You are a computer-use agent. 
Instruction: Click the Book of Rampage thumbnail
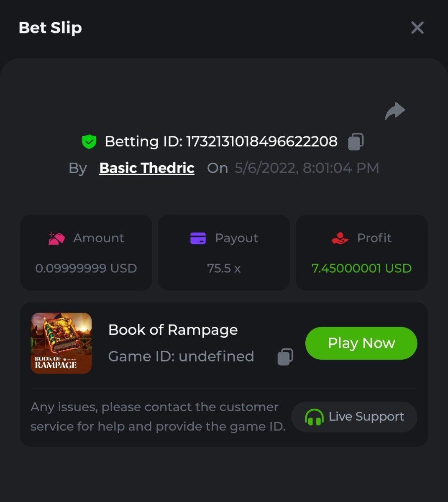tap(61, 343)
